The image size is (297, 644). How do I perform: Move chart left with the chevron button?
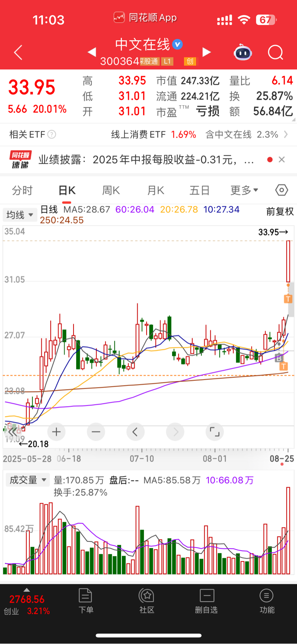135,432
